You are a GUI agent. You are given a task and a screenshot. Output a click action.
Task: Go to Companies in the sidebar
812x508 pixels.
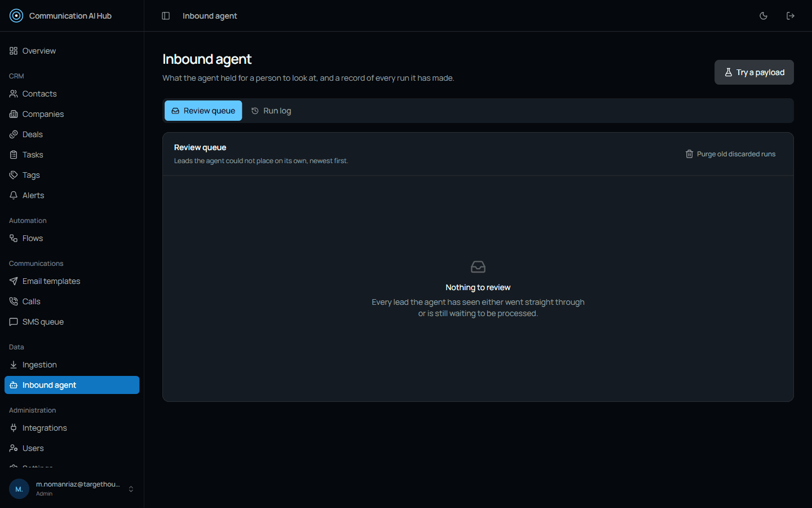(72, 114)
